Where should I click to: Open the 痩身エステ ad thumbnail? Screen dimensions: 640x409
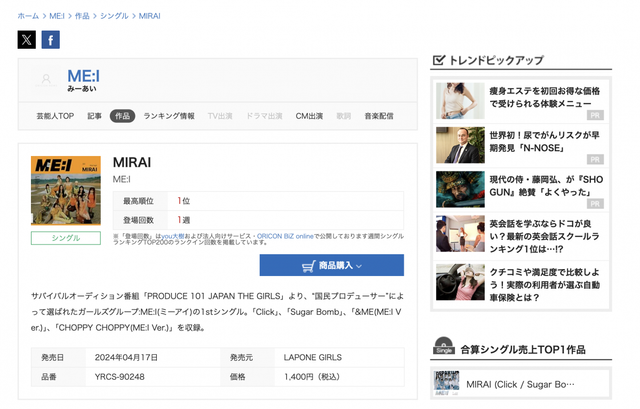(x=460, y=101)
